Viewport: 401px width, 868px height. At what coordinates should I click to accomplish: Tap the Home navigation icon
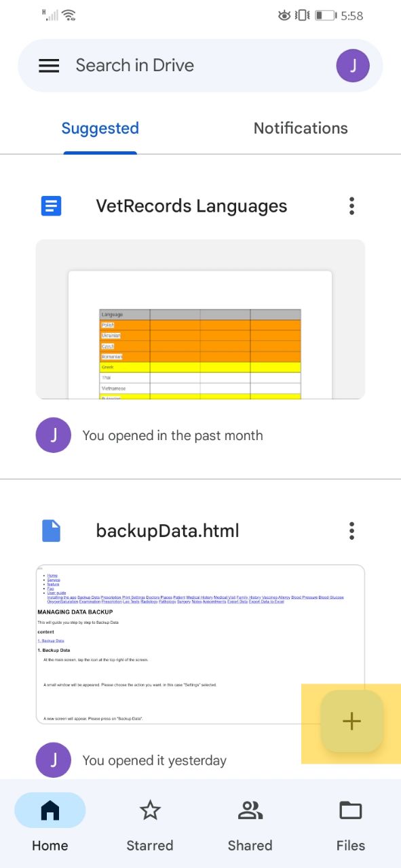(x=50, y=811)
